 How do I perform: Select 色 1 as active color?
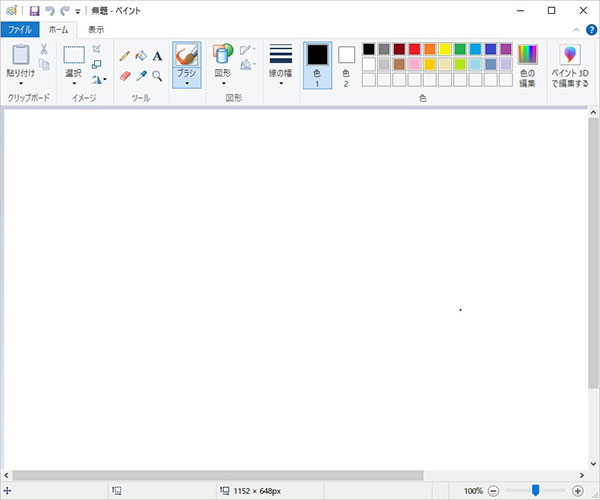coord(317,65)
